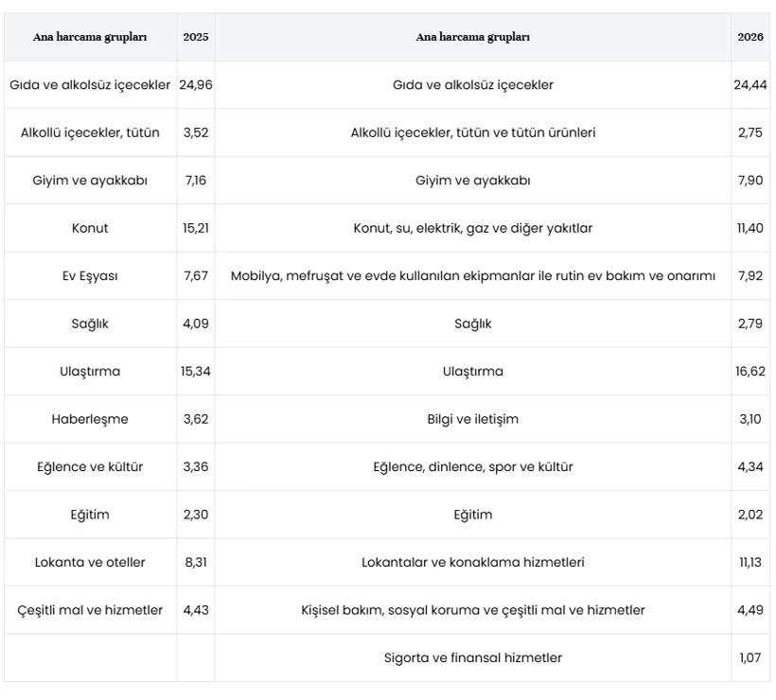The height and width of the screenshot is (700, 776).
Task: Click the value 24,44 in the table
Action: [x=750, y=85]
